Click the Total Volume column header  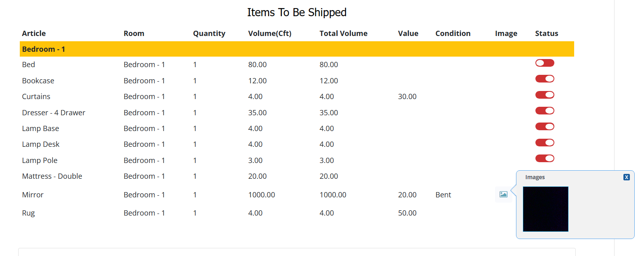tap(344, 34)
